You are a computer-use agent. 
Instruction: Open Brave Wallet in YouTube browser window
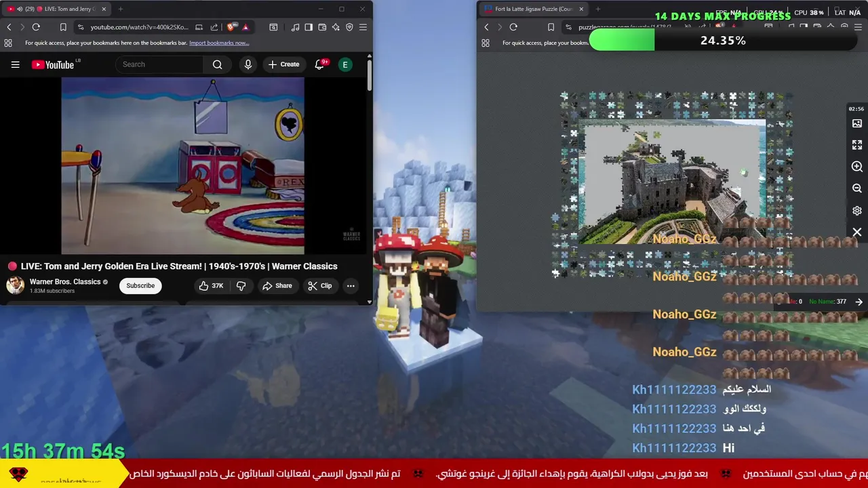click(x=322, y=27)
